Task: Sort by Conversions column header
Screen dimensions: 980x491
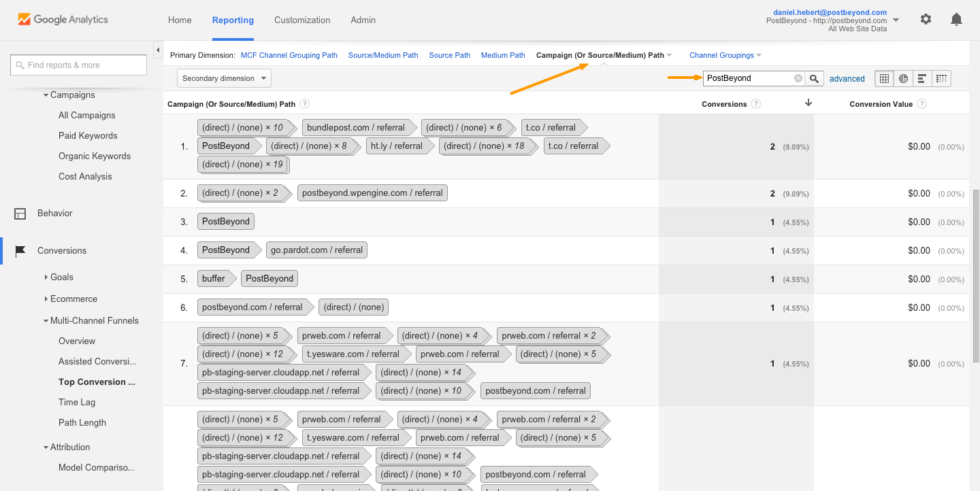Action: click(x=724, y=104)
